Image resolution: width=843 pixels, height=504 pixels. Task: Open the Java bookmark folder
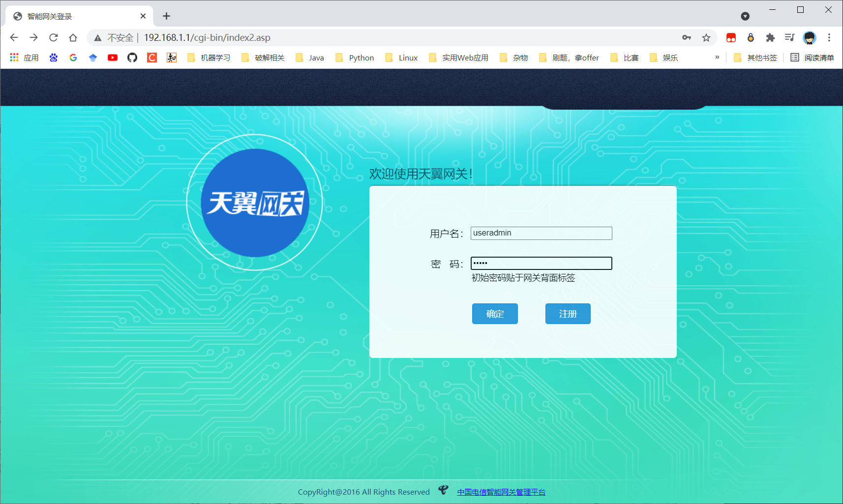point(310,58)
